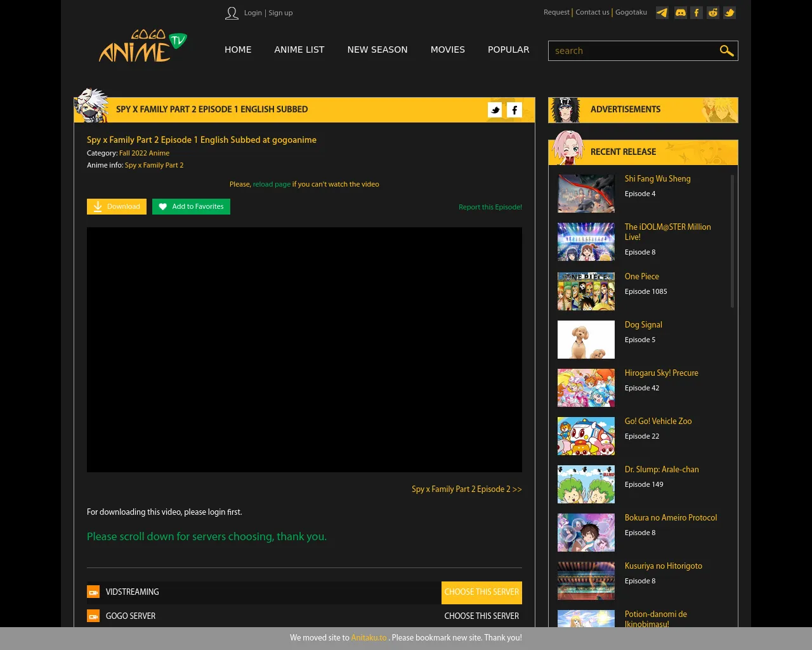This screenshot has width=812, height=650.
Task: Open the One Piece thumbnail
Action: [586, 291]
